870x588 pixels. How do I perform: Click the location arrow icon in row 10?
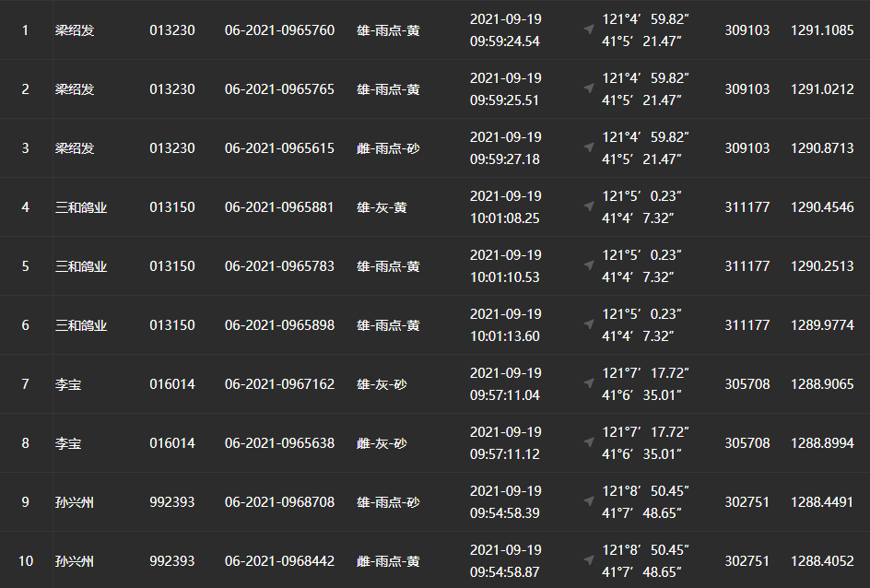589,560
